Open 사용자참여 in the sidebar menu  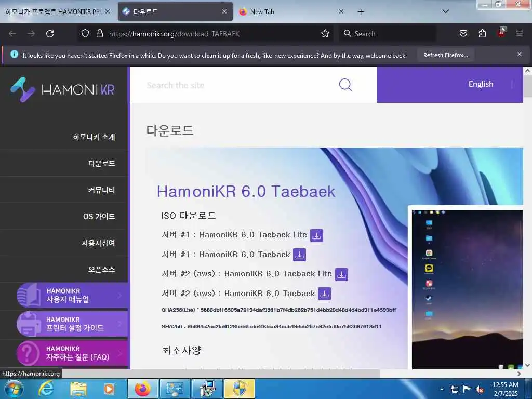[x=98, y=243]
